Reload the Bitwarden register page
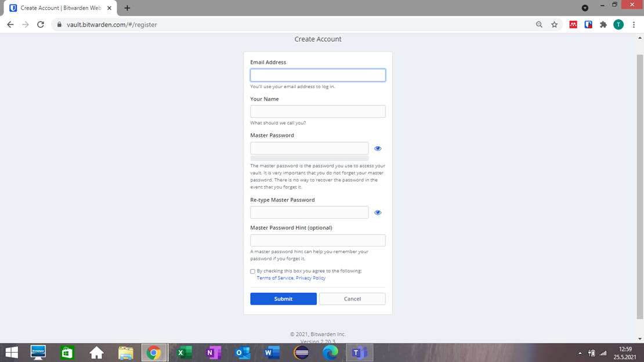The height and width of the screenshot is (362, 644). point(40,24)
